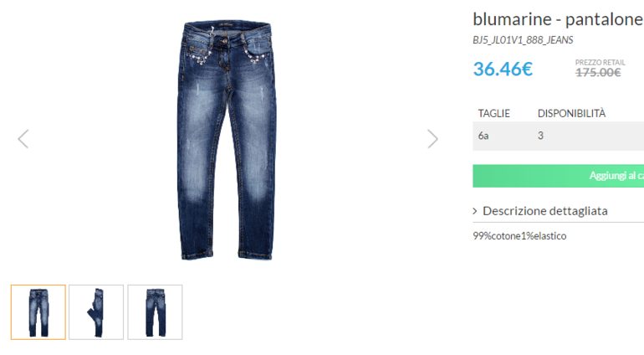The height and width of the screenshot is (355, 644).
Task: Open the Descrizione dettagliata heading
Action: click(545, 211)
